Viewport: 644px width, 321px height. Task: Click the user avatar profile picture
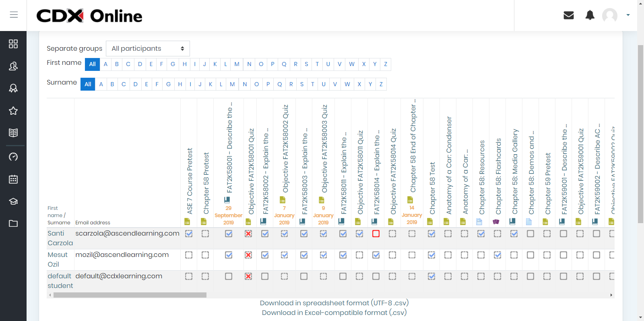pyautogui.click(x=610, y=15)
